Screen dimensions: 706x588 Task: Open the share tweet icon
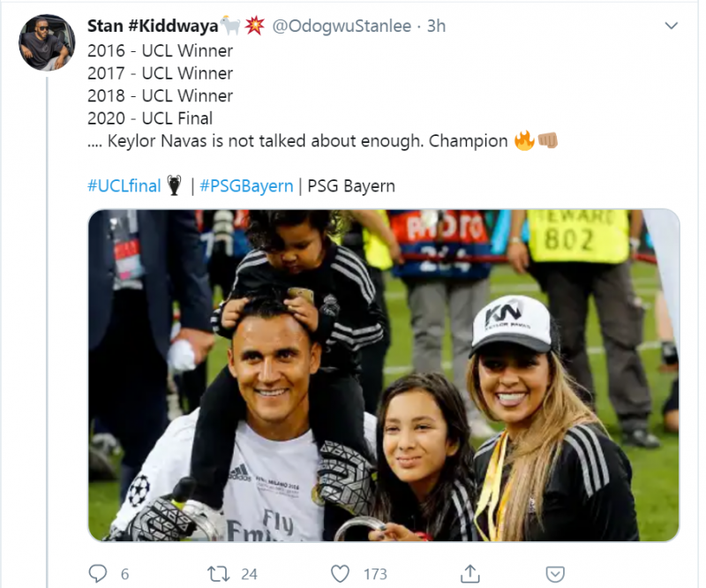[469, 574]
